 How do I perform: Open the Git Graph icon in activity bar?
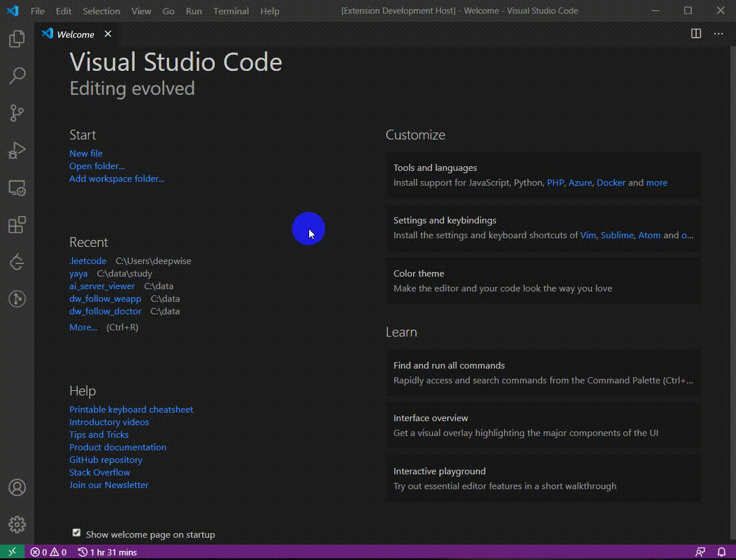(17, 299)
